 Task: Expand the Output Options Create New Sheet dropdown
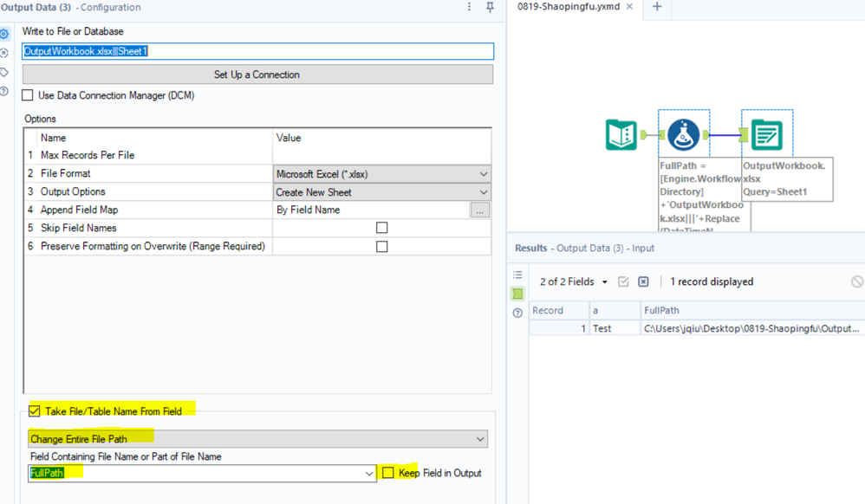click(381, 192)
